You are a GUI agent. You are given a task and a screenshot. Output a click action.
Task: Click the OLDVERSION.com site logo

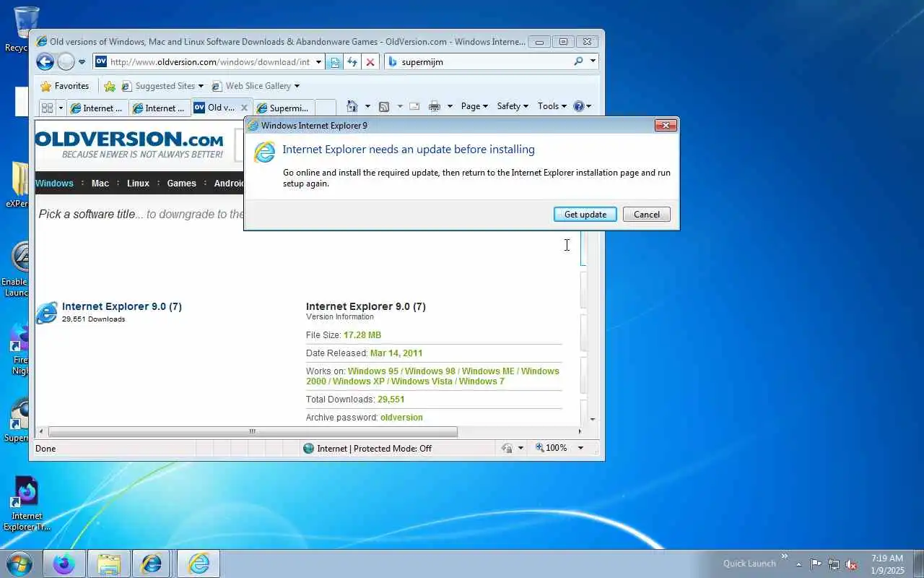coord(130,144)
